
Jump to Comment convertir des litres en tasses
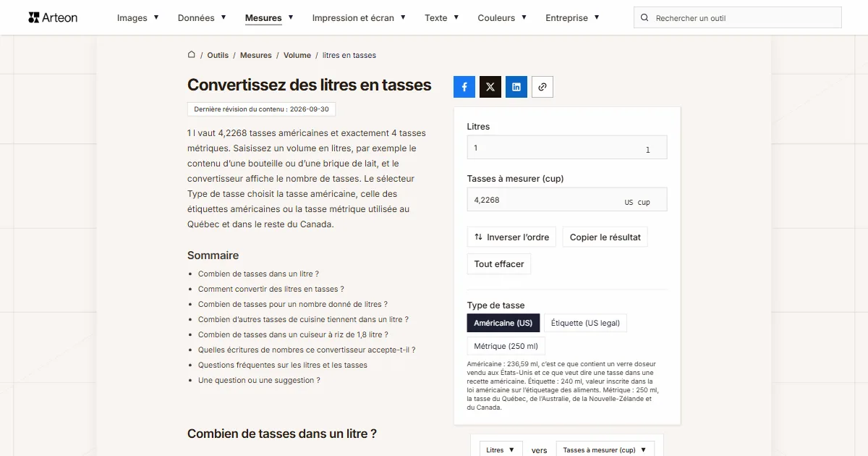coord(271,289)
